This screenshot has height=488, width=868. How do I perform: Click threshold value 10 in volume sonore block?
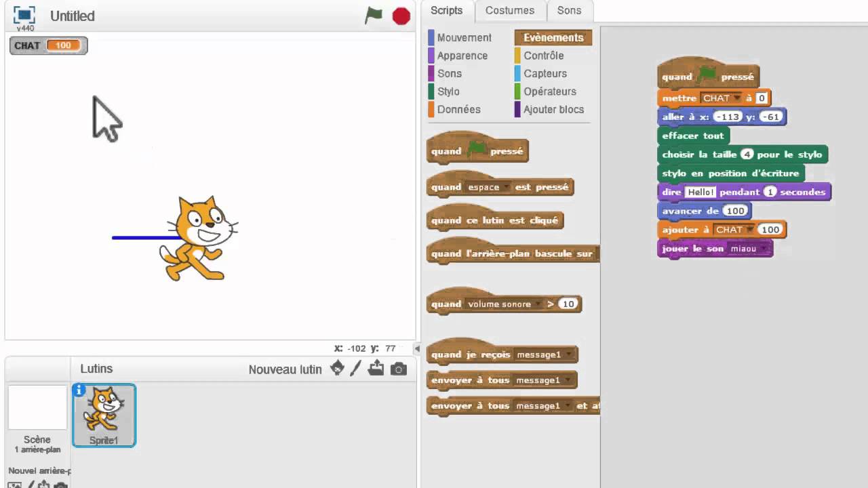(568, 304)
